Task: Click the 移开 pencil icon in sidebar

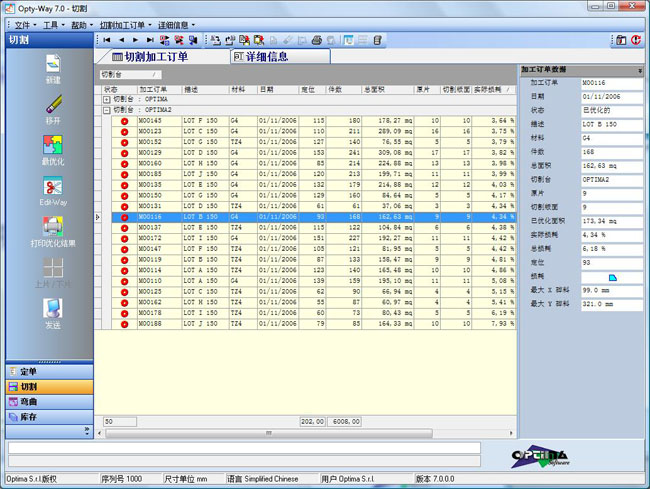Action: pyautogui.click(x=53, y=104)
